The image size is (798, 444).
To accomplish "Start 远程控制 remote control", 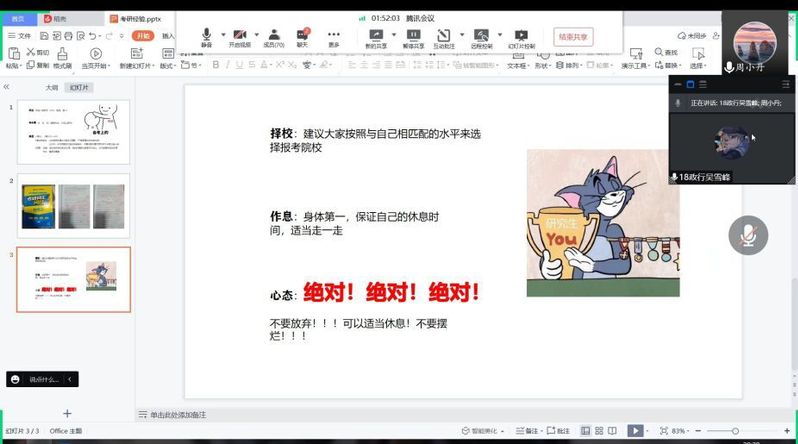I will (x=481, y=37).
